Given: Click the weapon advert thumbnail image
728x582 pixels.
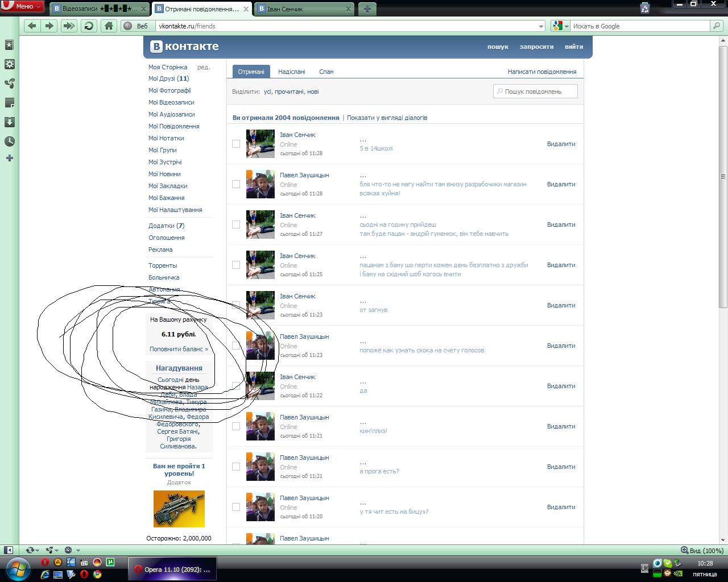Looking at the screenshot, I should click(x=179, y=509).
